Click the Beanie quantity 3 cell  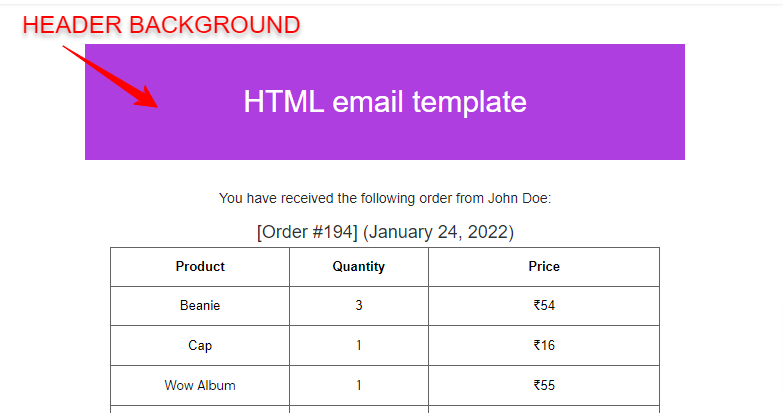(359, 306)
